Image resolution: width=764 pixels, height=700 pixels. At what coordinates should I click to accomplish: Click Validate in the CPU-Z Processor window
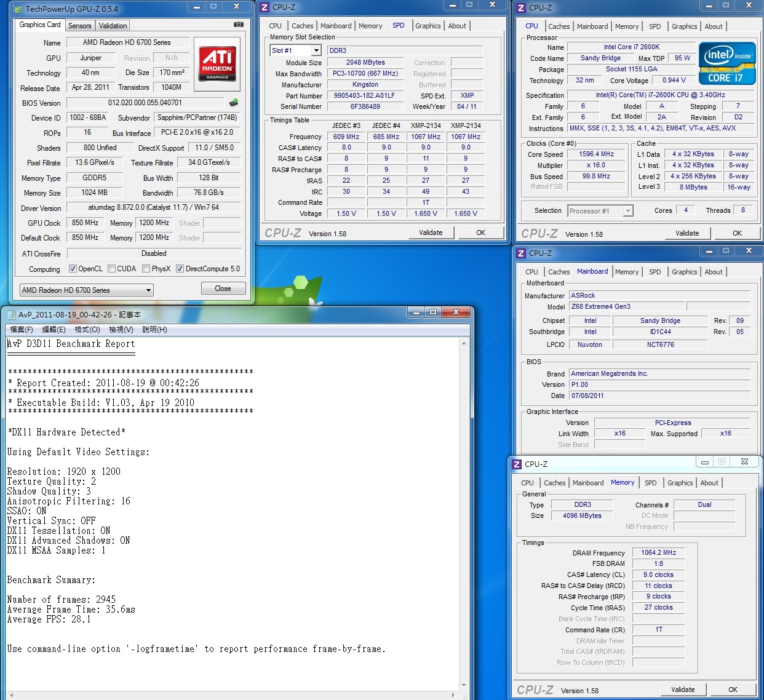[688, 233]
